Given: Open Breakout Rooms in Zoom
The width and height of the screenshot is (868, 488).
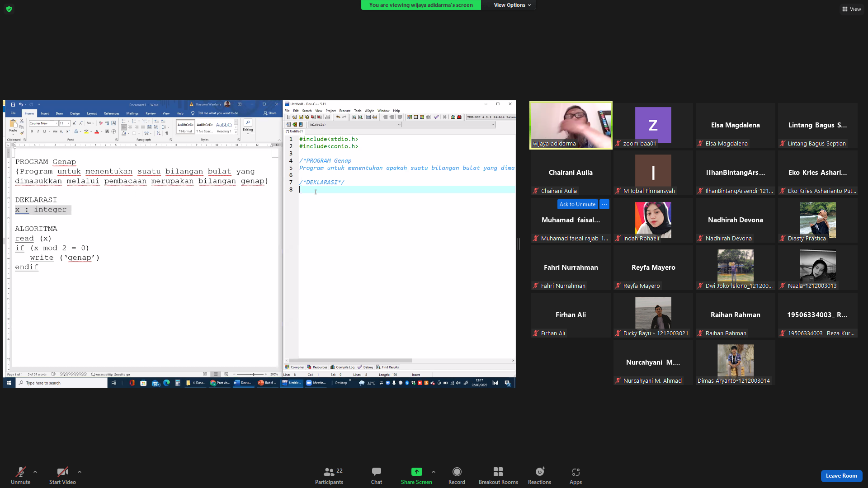Looking at the screenshot, I should 498,476.
